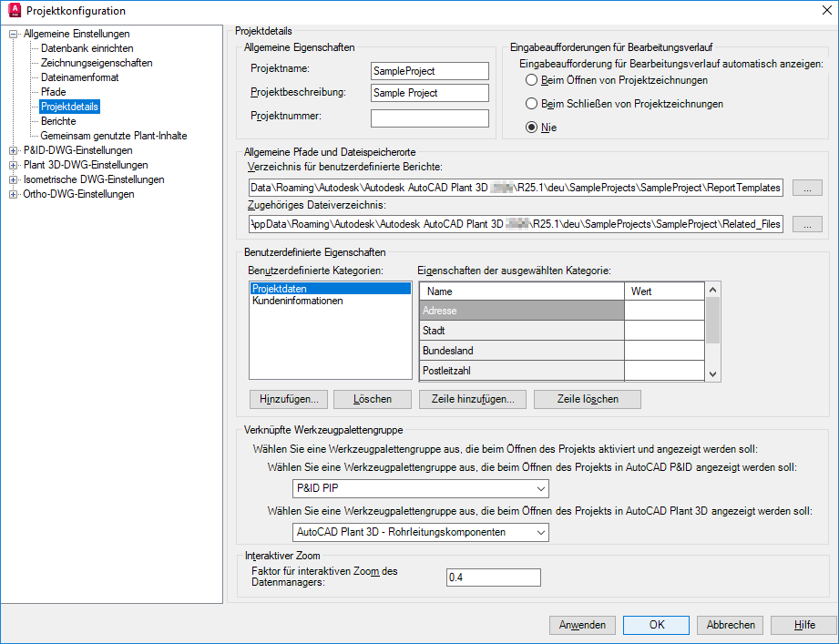Confirm with the OK button
This screenshot has width=839, height=644.
[656, 625]
